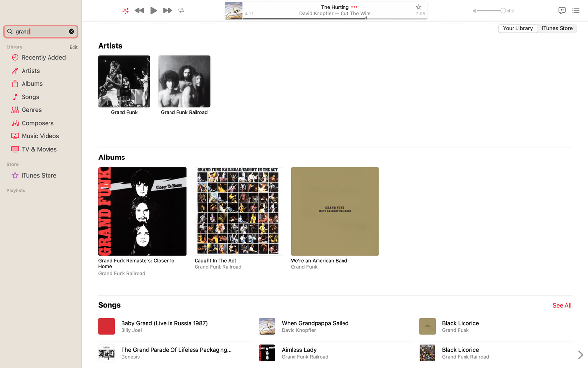
Task: Open the Grand Funk artist photo
Action: coord(124,81)
